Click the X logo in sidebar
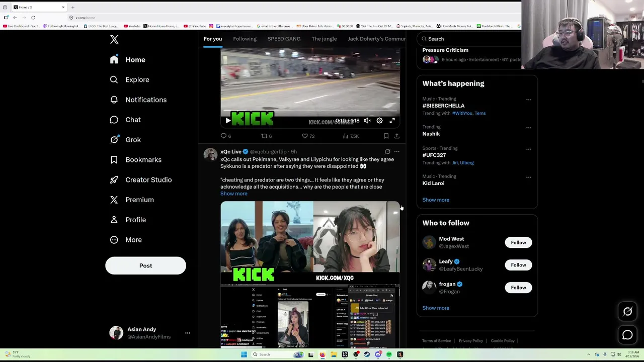 point(114,40)
